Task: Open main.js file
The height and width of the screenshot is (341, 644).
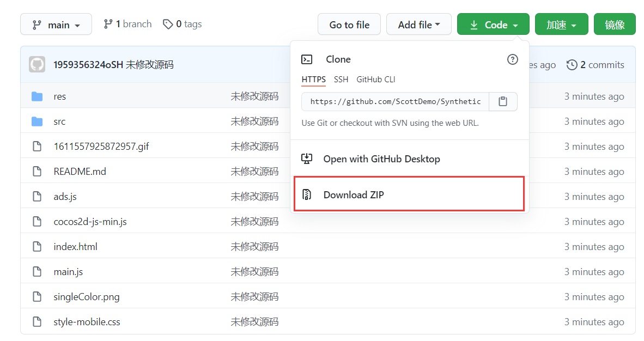Action: (x=68, y=272)
